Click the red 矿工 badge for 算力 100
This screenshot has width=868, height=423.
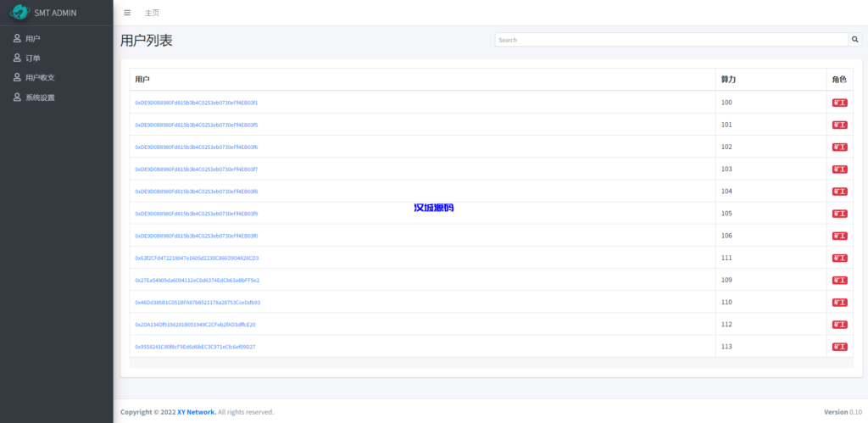point(839,103)
